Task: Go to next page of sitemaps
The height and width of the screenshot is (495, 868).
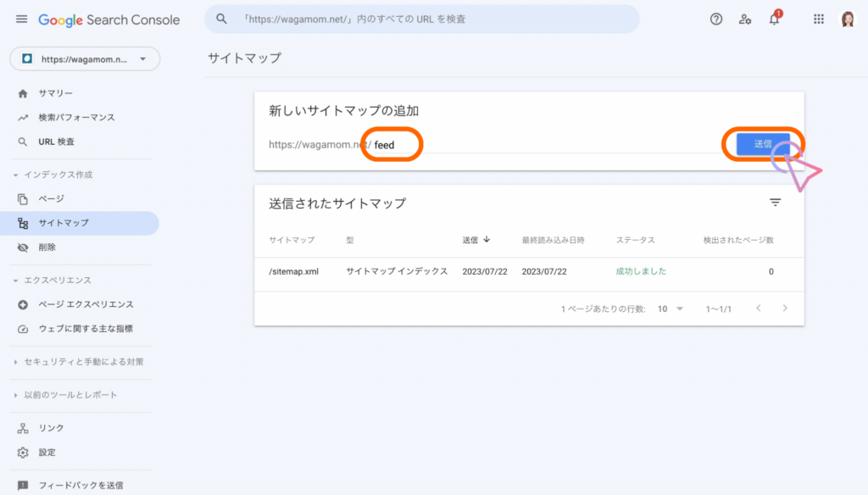Action: point(785,309)
